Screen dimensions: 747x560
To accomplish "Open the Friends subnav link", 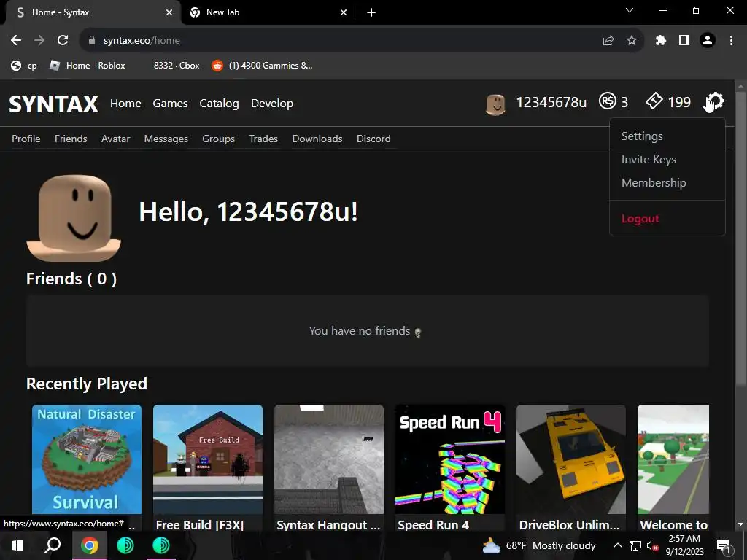I will pos(71,139).
